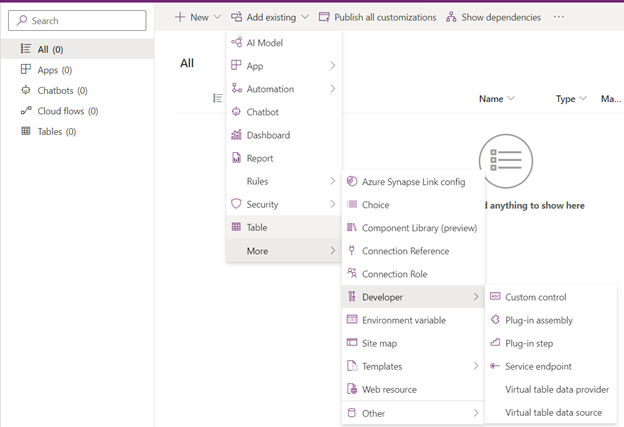This screenshot has height=427, width=624.
Task: Click the Site map icon
Action: [x=352, y=343]
